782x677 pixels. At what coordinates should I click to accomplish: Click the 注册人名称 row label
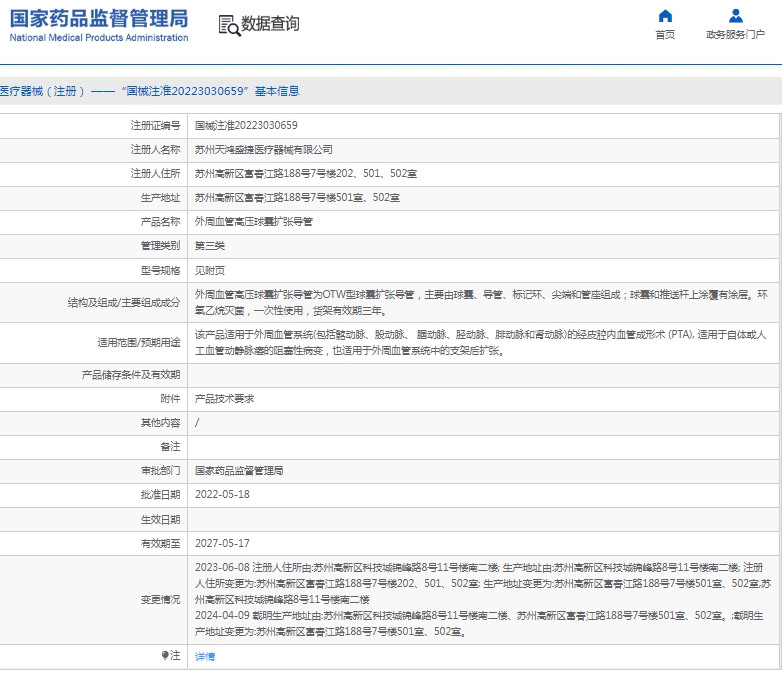coord(155,149)
